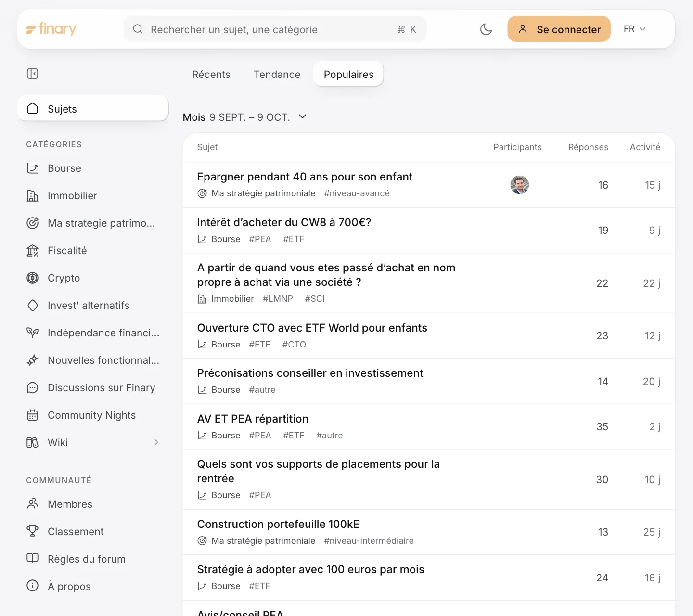The image size is (693, 616).
Task: Click the #niveau-intermédiaire tag
Action: coord(369,541)
